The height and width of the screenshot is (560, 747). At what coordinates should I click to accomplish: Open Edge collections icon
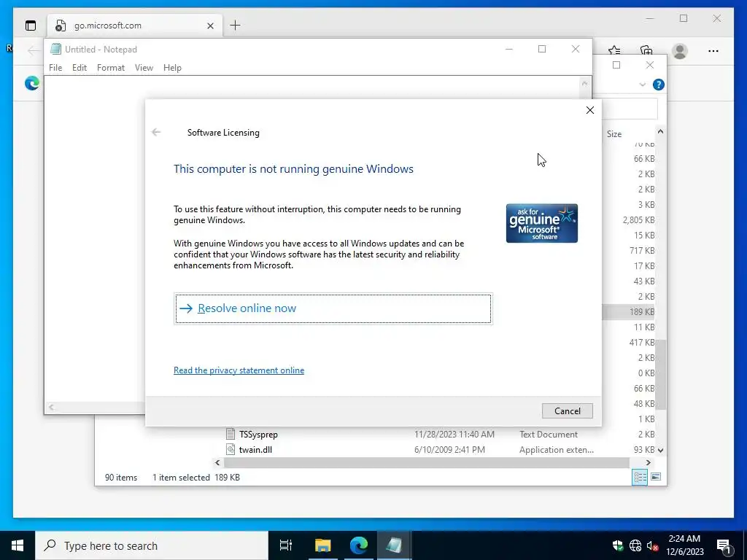click(x=646, y=50)
